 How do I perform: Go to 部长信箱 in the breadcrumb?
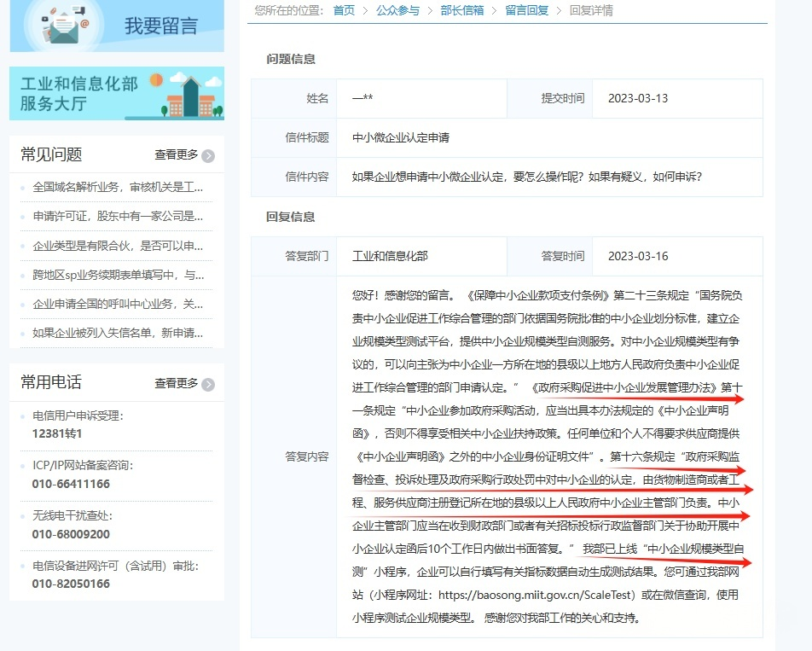click(x=462, y=10)
